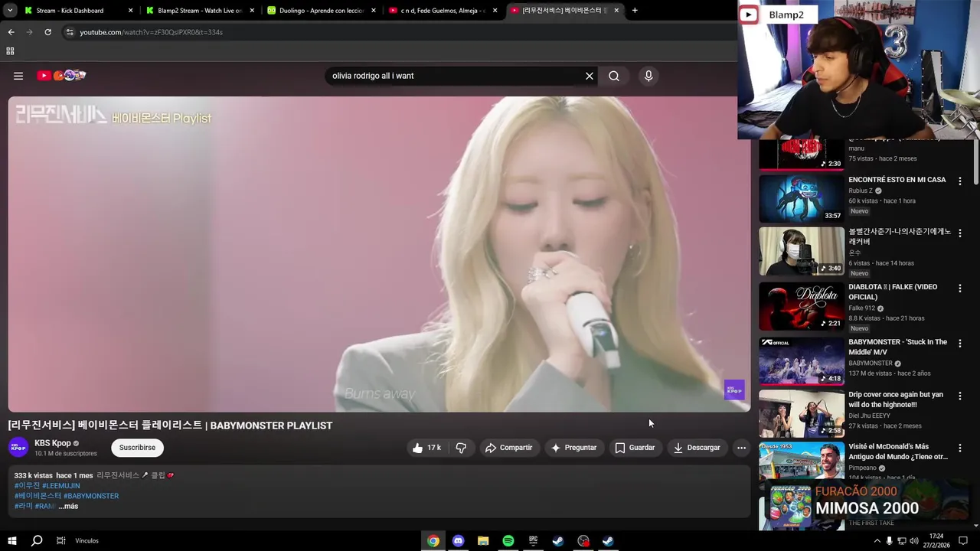Download video with Descargar
Image resolution: width=980 pixels, height=551 pixels.
click(x=697, y=448)
